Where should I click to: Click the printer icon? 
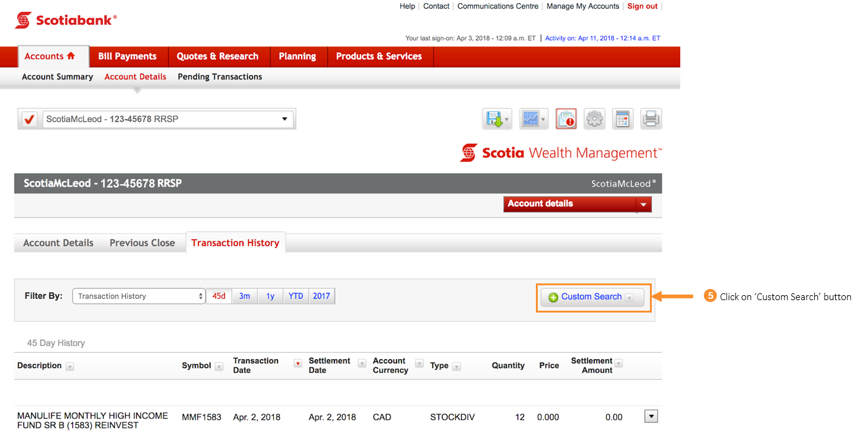651,118
